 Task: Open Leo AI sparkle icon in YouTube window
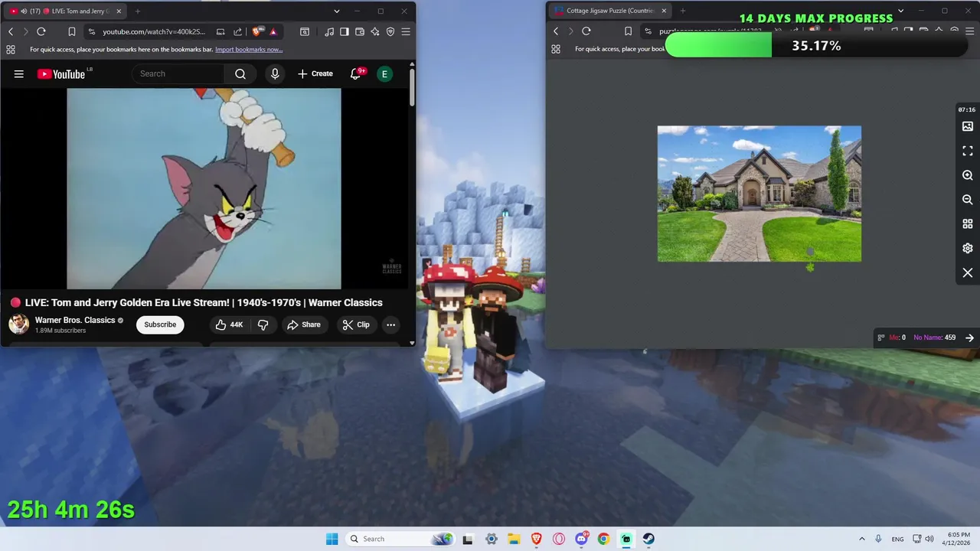[x=375, y=31]
